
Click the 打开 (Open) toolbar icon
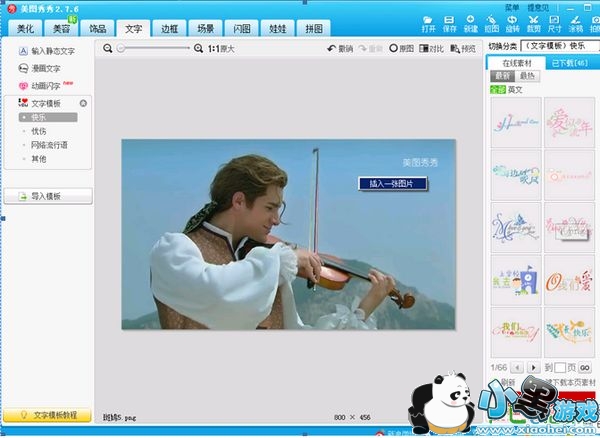(x=428, y=24)
